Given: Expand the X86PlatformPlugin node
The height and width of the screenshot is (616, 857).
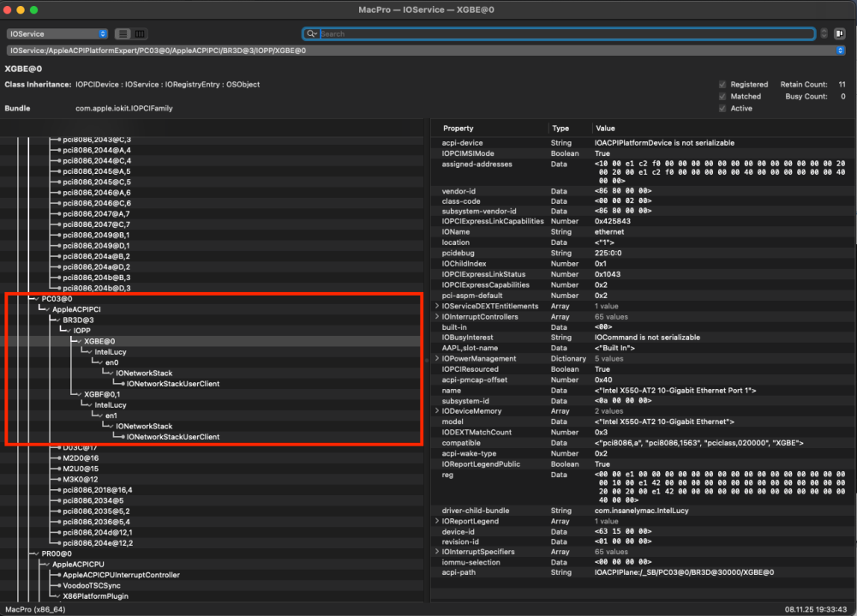Looking at the screenshot, I should tap(58, 596).
